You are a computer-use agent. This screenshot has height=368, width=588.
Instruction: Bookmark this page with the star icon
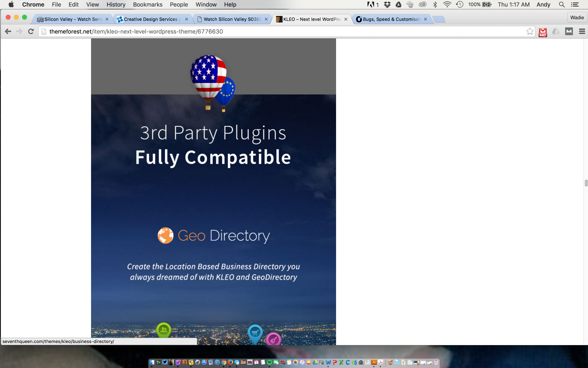click(530, 31)
